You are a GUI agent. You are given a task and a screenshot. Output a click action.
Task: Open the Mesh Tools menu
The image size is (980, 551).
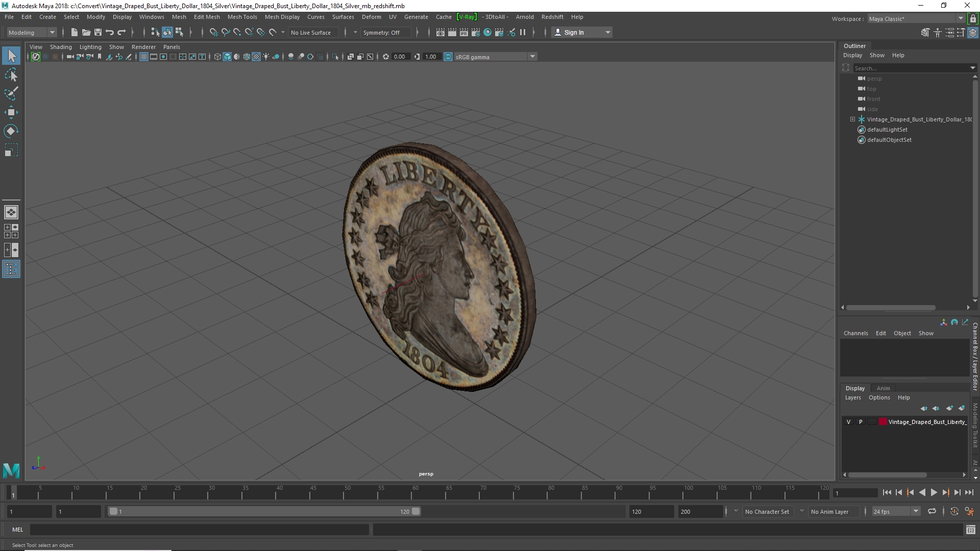pos(242,17)
